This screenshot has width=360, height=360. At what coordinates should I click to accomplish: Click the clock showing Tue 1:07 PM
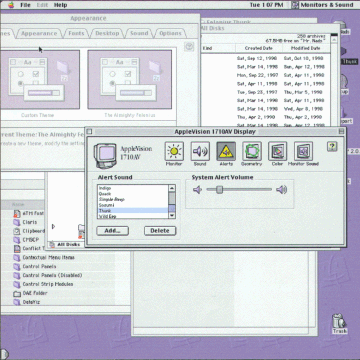(x=266, y=5)
